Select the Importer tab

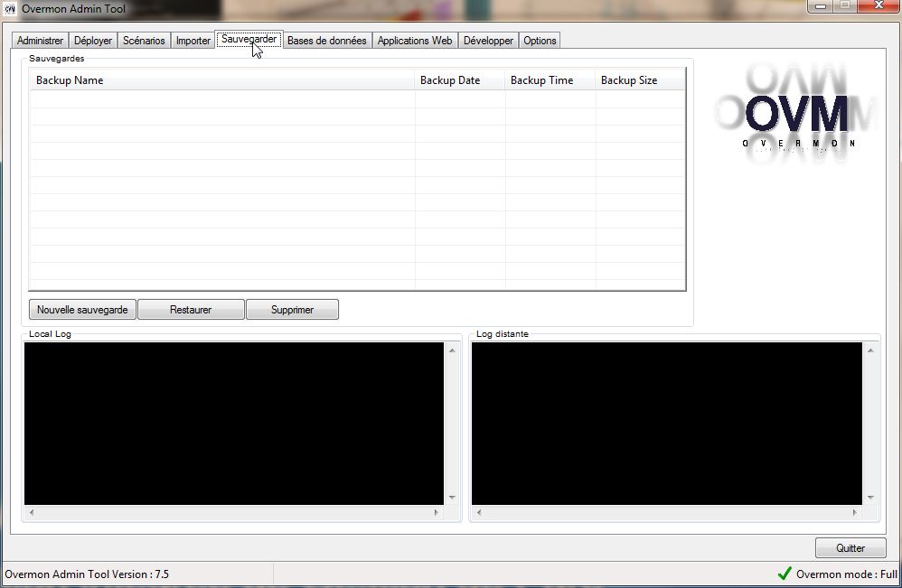tap(193, 41)
